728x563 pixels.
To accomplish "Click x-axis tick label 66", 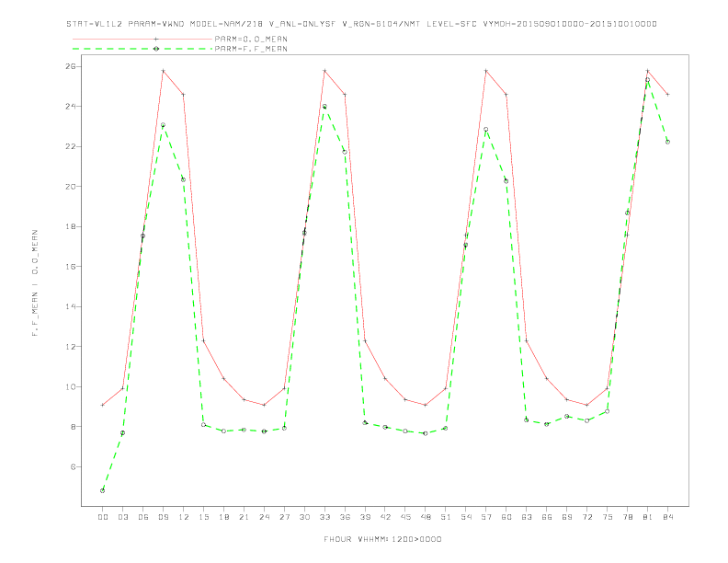I will (547, 517).
